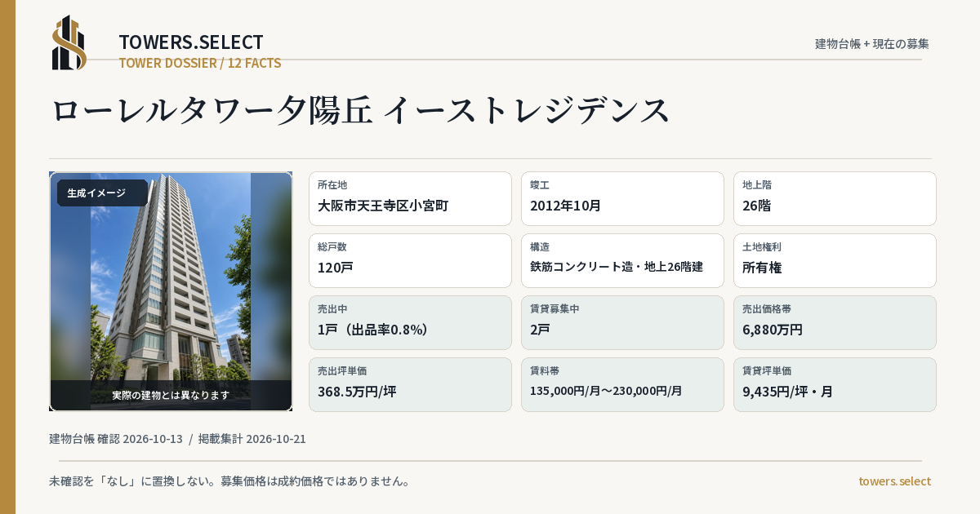Screen dimensions: 980x514
Task: Select the 竣工 2012年10月 card
Action: 622,198
